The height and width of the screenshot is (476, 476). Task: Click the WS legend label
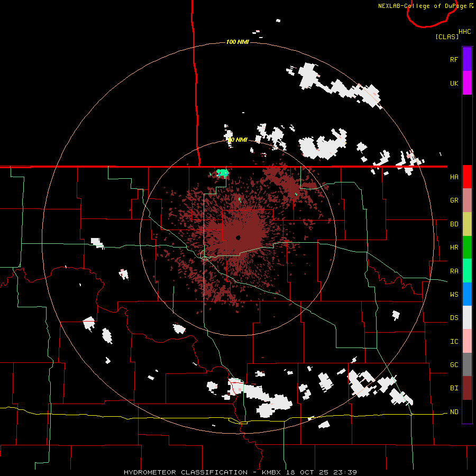pyautogui.click(x=454, y=295)
